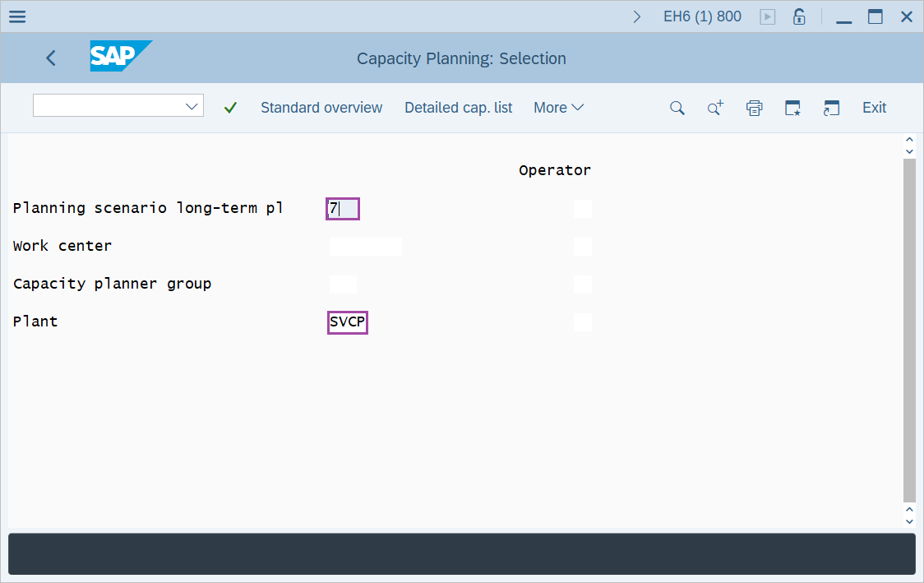
Task: Open the hamburger menu icon
Action: (17, 16)
